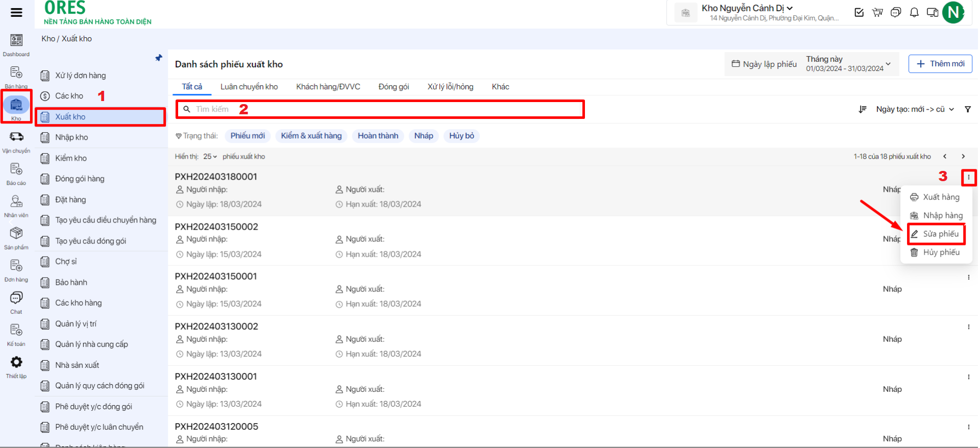Click the filter funnel icon
Viewport: 980px width, 448px height.
968,109
